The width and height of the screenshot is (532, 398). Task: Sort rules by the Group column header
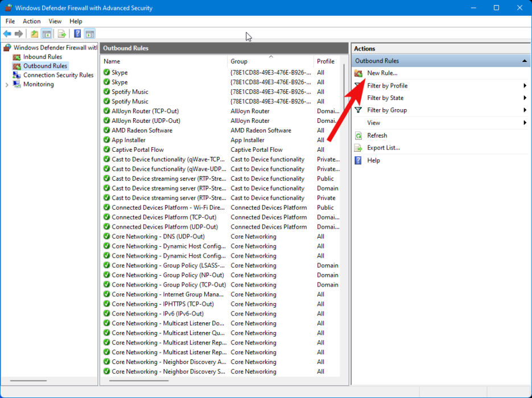click(239, 61)
